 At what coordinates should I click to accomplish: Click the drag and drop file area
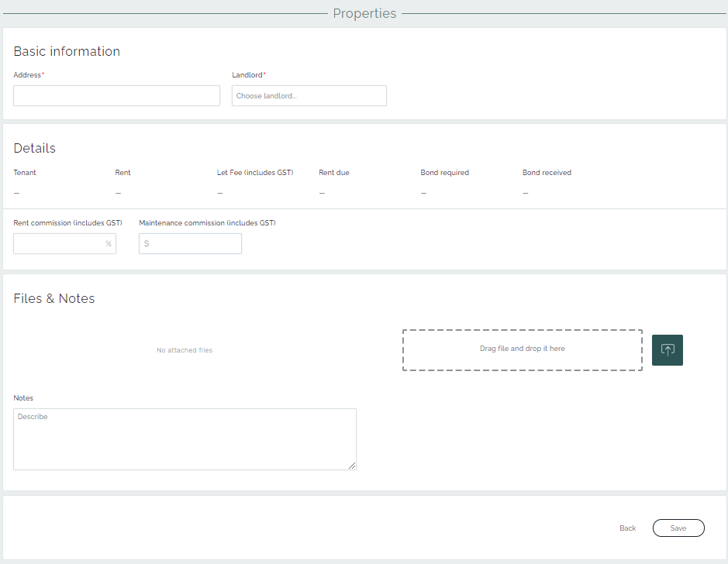[x=522, y=350]
